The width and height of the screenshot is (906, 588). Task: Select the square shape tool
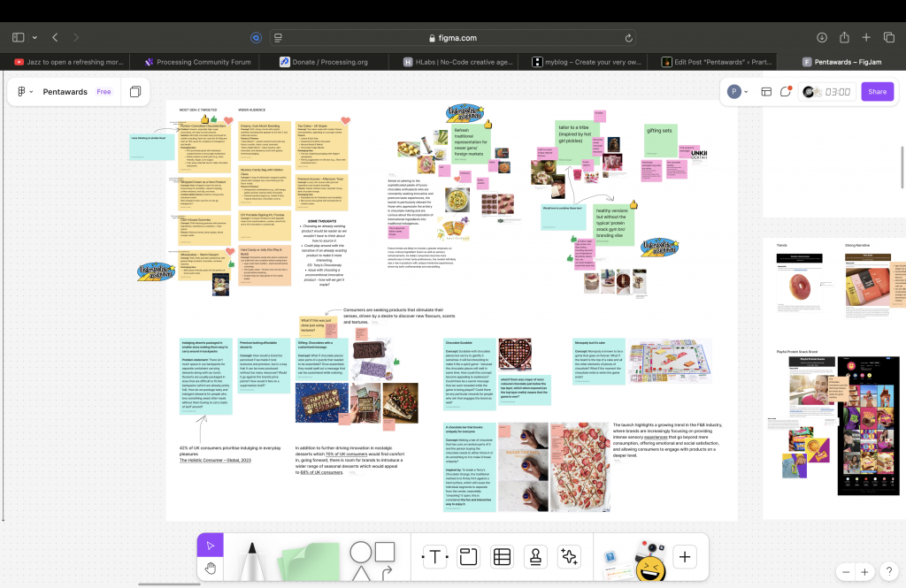(385, 552)
